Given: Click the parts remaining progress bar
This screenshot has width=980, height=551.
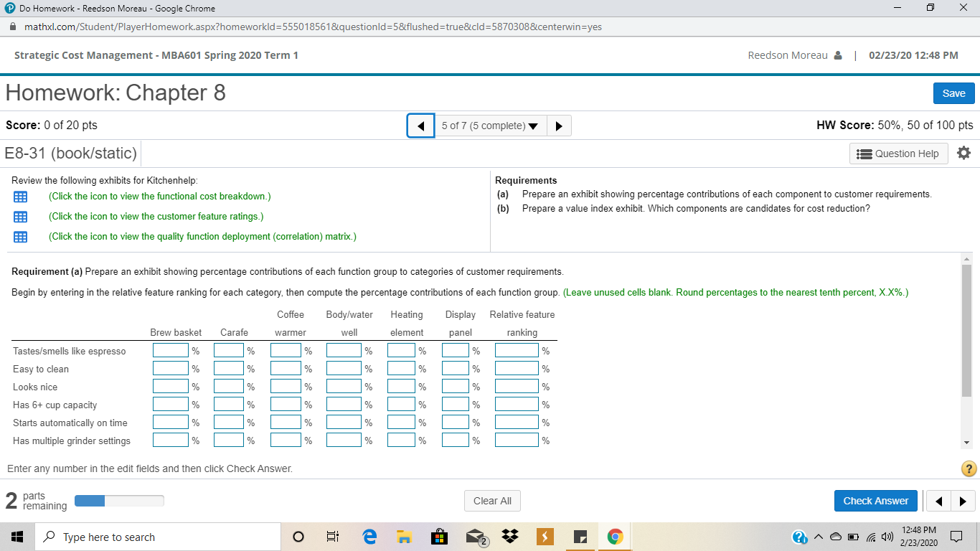Looking at the screenshot, I should [119, 501].
